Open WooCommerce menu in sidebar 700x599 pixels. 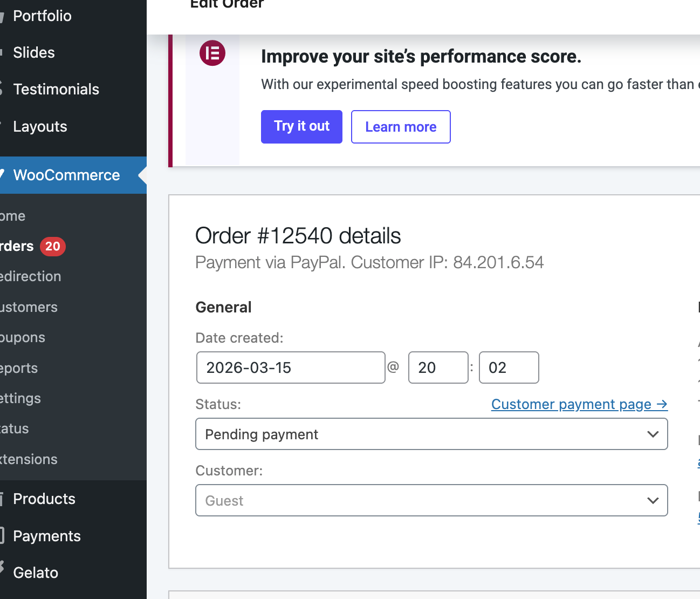tap(66, 175)
